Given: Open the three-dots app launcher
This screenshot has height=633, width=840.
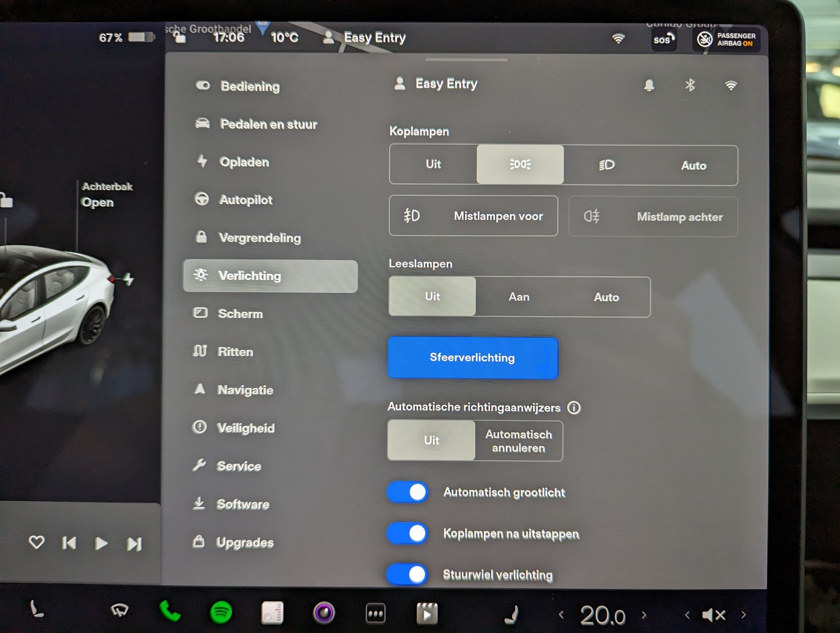Looking at the screenshot, I should [375, 613].
